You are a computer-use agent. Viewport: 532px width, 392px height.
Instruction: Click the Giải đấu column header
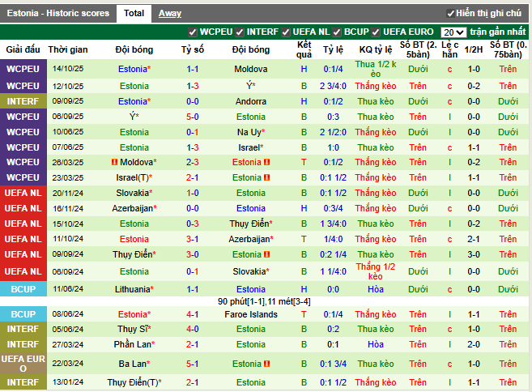pyautogui.click(x=23, y=49)
